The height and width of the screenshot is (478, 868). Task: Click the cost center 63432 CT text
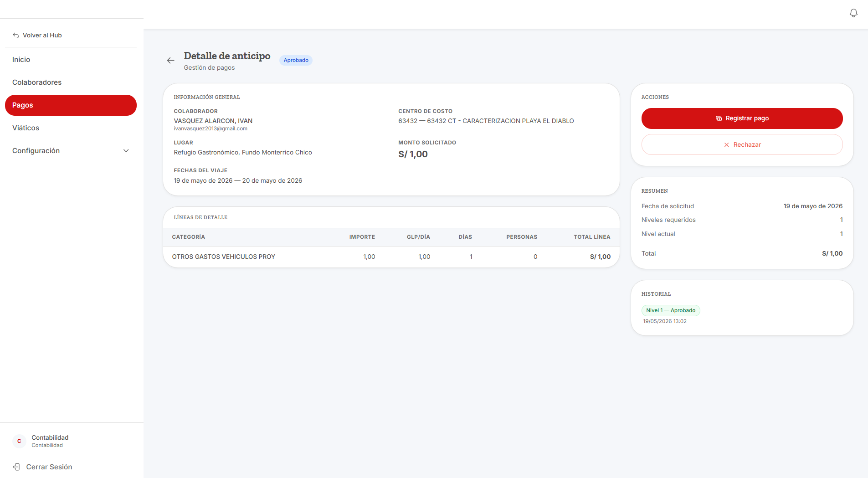486,121
